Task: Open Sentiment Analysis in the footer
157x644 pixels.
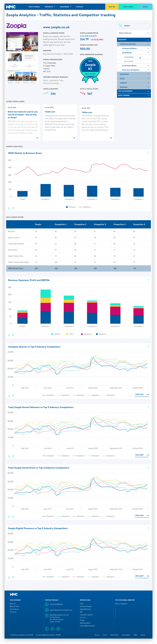Action: [x=86, y=607]
